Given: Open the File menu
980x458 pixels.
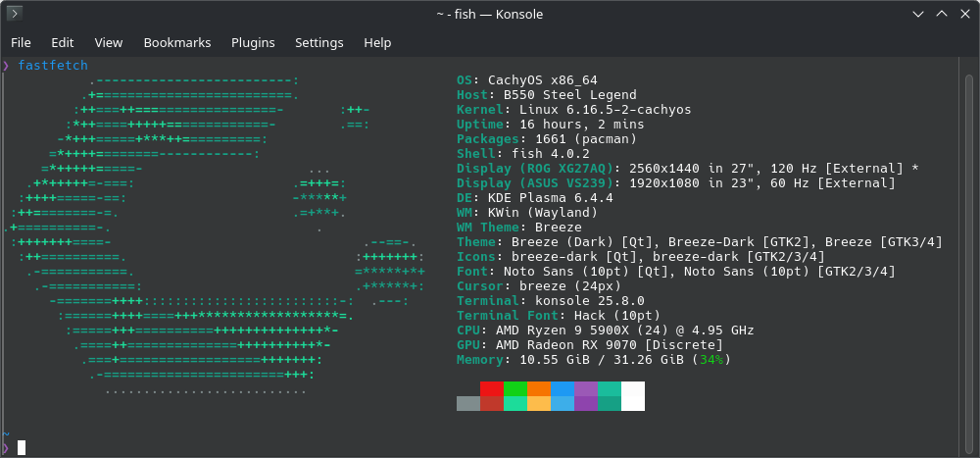Looking at the screenshot, I should (21, 42).
